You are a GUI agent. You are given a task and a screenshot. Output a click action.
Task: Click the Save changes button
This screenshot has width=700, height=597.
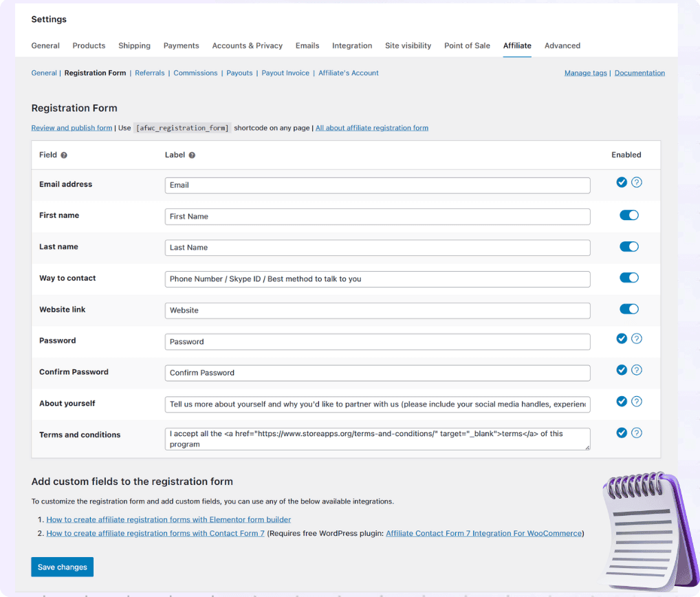point(62,566)
